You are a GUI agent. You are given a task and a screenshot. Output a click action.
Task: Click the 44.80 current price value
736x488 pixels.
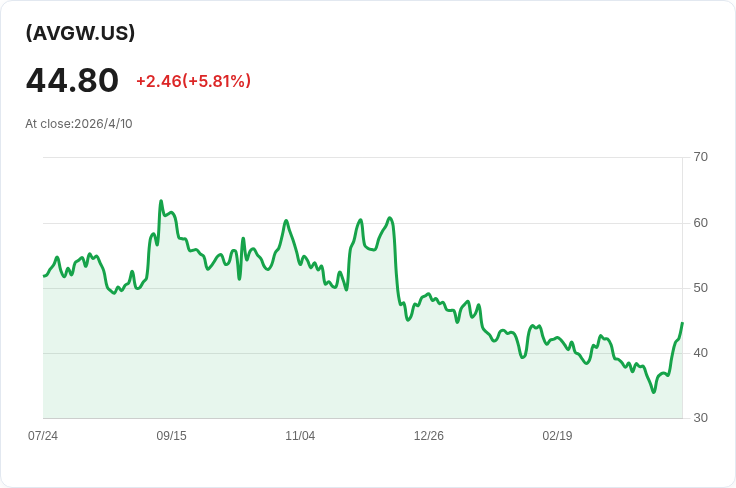tap(72, 81)
